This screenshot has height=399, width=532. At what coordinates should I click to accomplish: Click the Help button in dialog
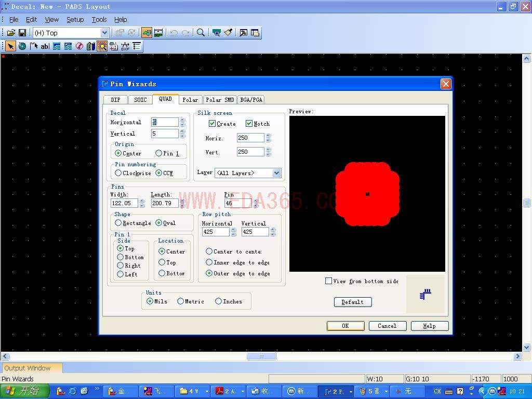(x=430, y=326)
